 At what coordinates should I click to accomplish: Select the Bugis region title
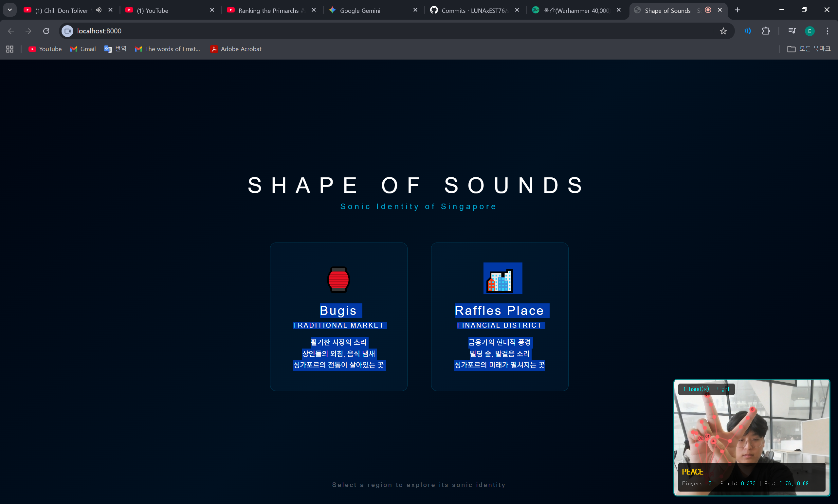[x=338, y=311]
